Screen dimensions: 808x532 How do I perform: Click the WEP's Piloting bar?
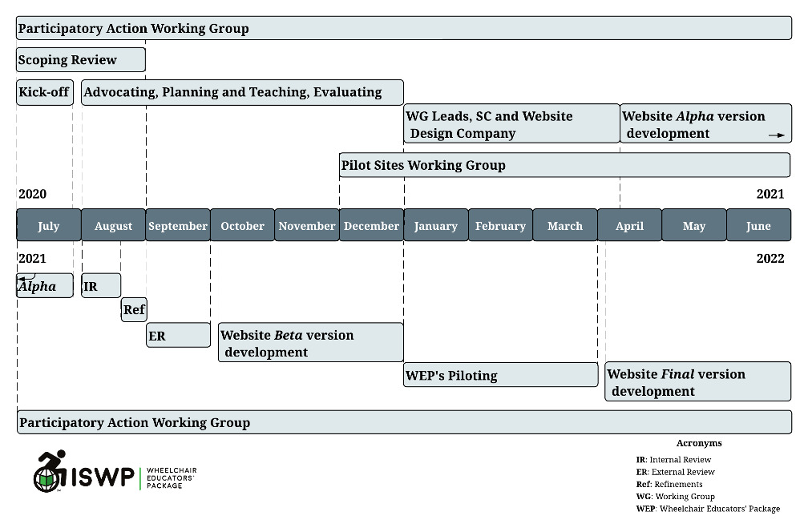click(x=501, y=375)
